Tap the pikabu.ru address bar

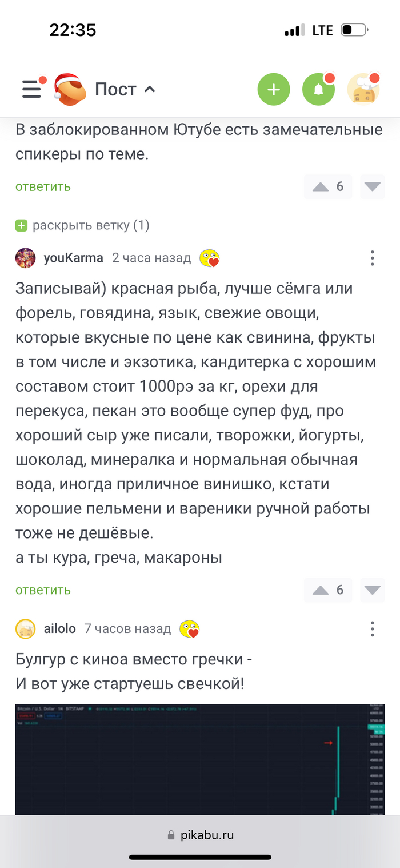[200, 835]
